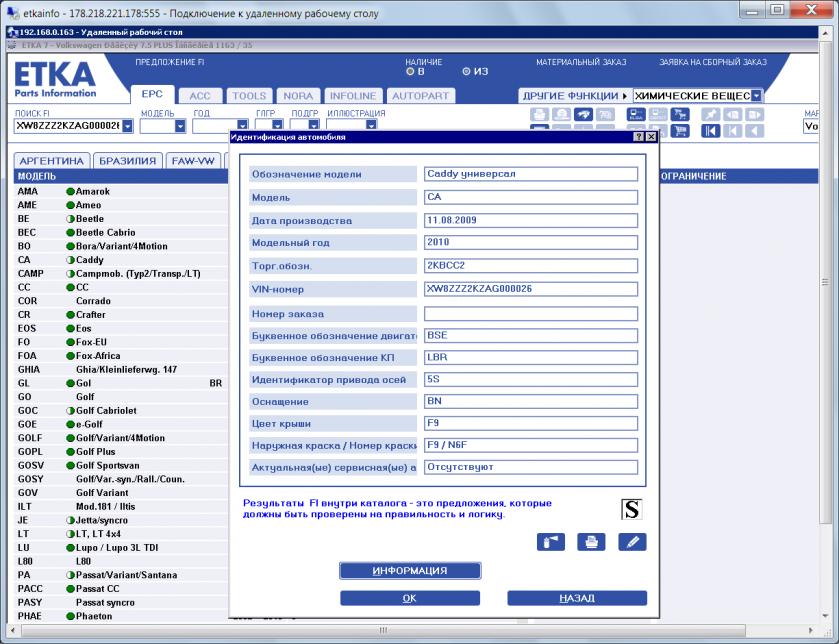This screenshot has height=644, width=839.
Task: Click the VIN-номер field in dialog
Action: coord(531,289)
